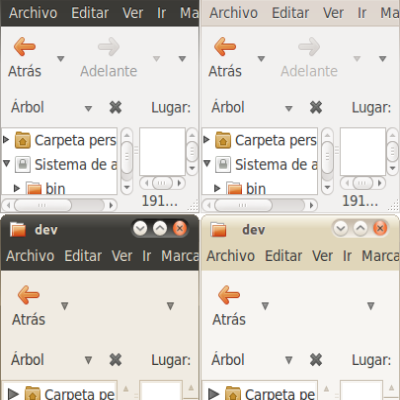This screenshot has width=400, height=400.
Task: Open Editar menu in top-right light menu bar
Action: click(290, 13)
